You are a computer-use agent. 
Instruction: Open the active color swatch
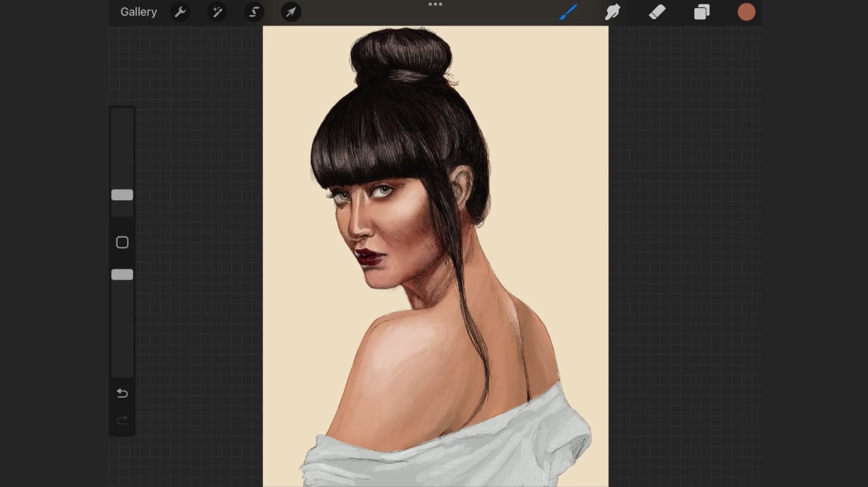(x=746, y=12)
